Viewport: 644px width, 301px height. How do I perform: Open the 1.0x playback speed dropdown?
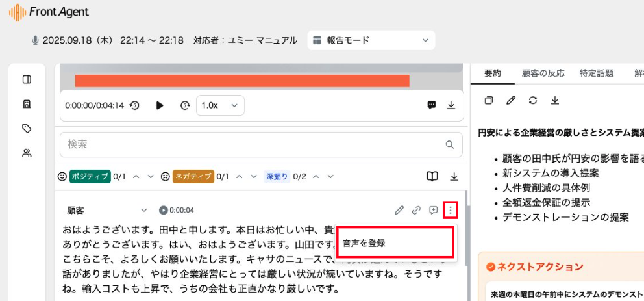click(220, 105)
